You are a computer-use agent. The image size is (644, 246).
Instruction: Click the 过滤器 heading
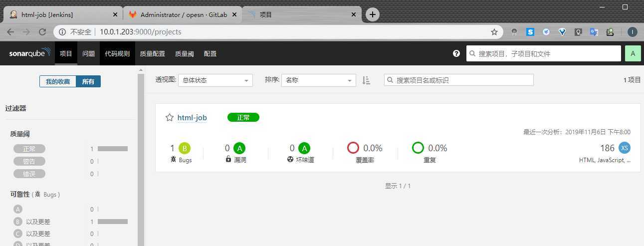(x=15, y=108)
